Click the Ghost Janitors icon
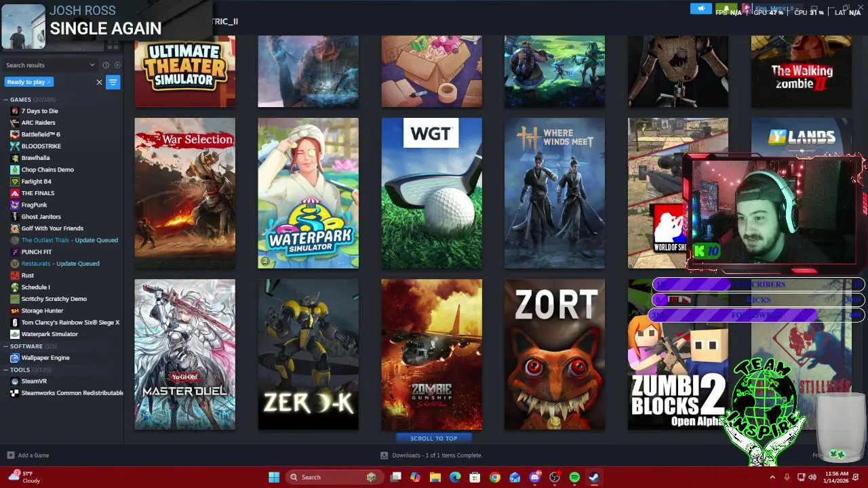This screenshot has width=868, height=488. tap(15, 217)
